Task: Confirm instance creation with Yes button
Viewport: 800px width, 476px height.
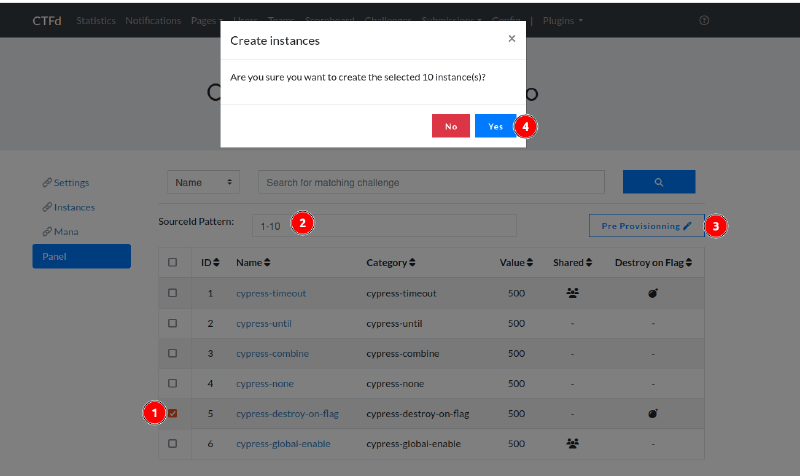Action: point(495,126)
